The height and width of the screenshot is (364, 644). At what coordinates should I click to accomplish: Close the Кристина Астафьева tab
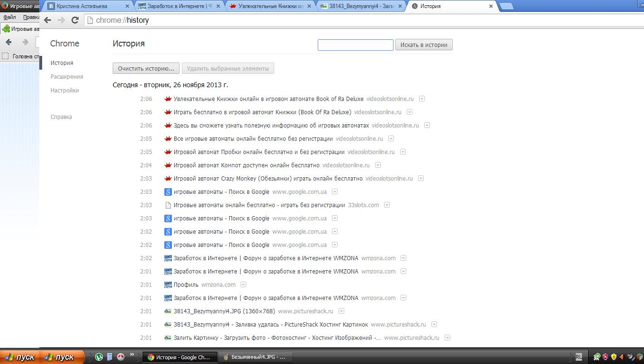point(127,6)
